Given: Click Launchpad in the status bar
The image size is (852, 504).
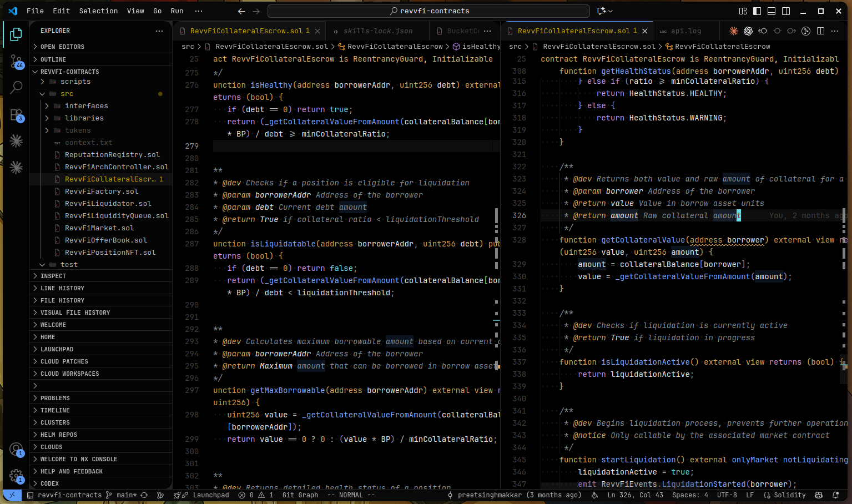Looking at the screenshot, I should [201, 495].
